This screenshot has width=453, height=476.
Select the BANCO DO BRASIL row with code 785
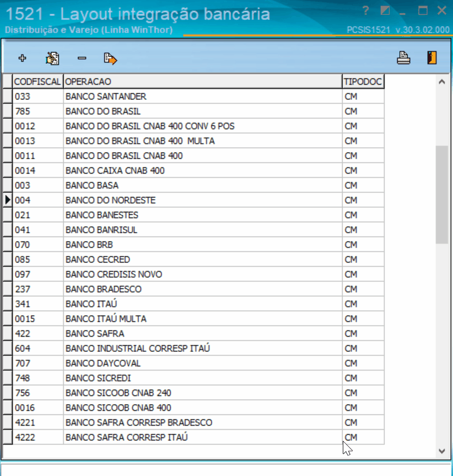pyautogui.click(x=194, y=111)
